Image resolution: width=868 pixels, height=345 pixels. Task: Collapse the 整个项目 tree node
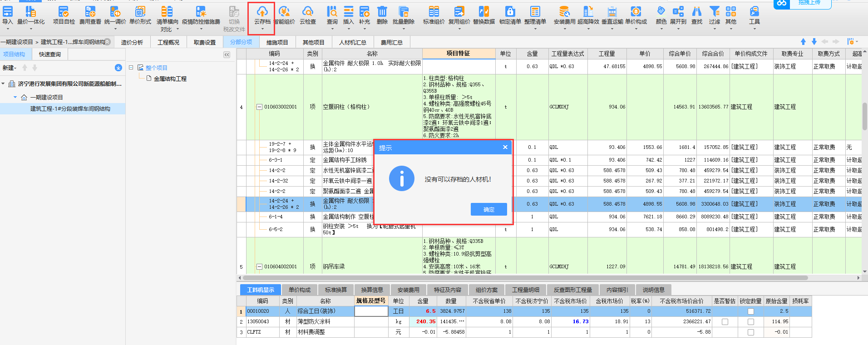(x=131, y=68)
